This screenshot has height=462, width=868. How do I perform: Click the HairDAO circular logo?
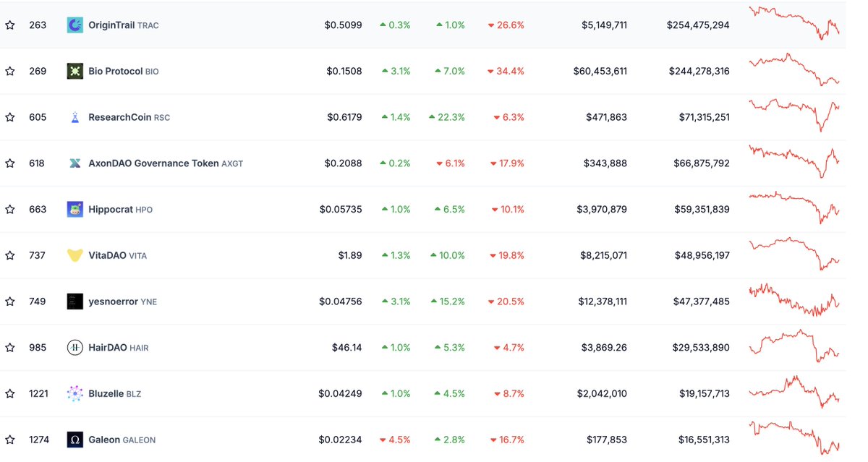coord(75,348)
